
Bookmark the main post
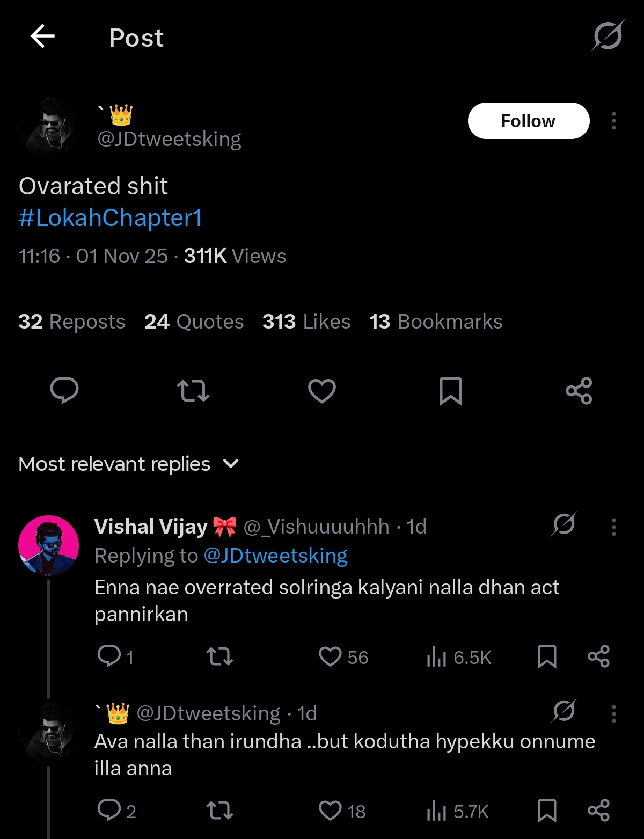pyautogui.click(x=450, y=390)
